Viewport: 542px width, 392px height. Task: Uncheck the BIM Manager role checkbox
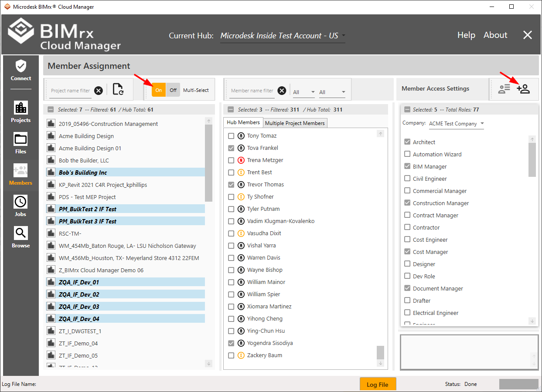pyautogui.click(x=407, y=166)
